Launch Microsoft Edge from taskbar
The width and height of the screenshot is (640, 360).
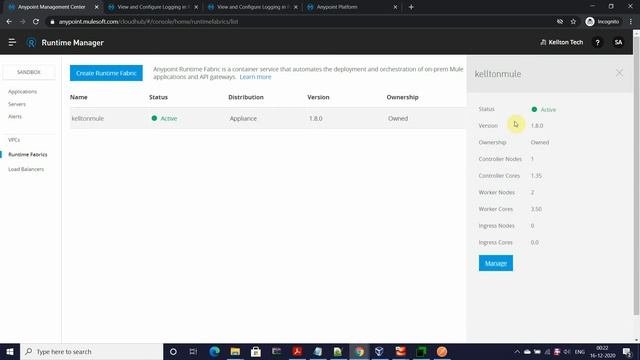pos(214,351)
